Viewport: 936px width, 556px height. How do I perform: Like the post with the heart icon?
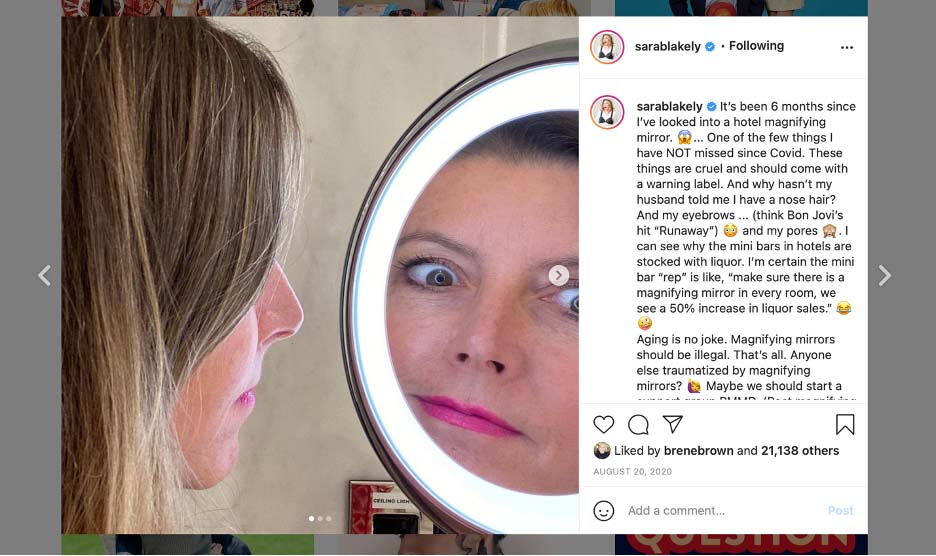(604, 424)
